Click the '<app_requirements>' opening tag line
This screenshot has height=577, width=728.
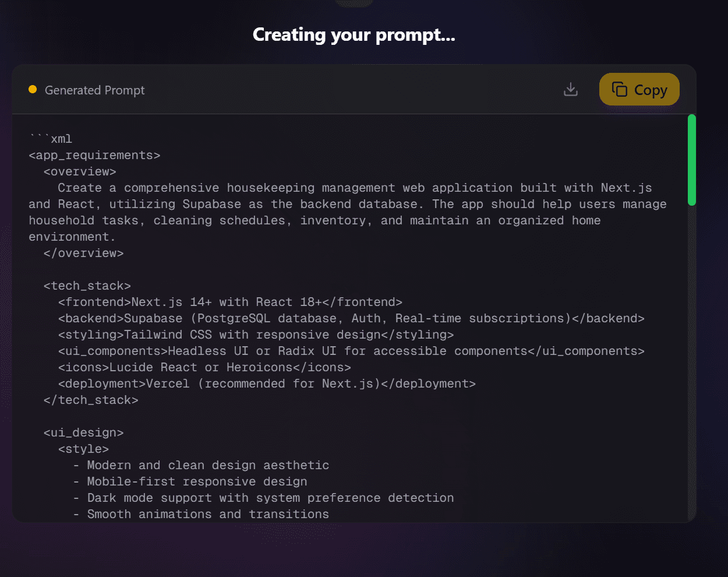94,156
